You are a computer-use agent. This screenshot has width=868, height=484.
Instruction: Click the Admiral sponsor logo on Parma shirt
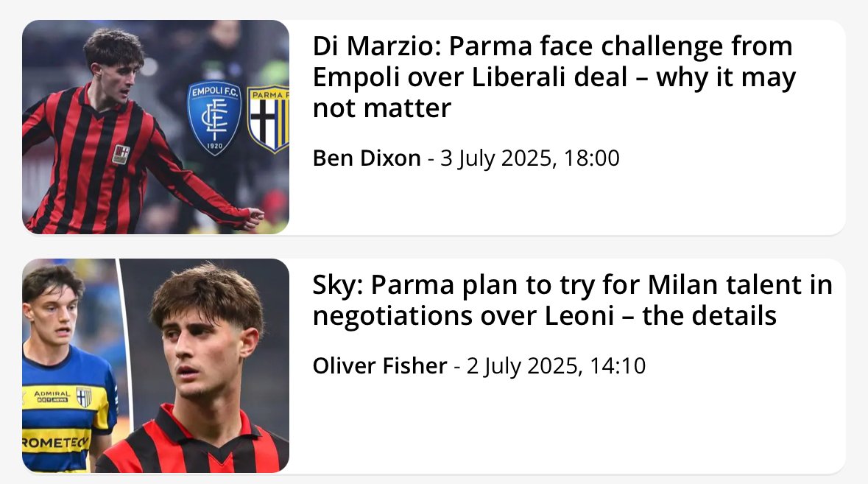tap(52, 396)
